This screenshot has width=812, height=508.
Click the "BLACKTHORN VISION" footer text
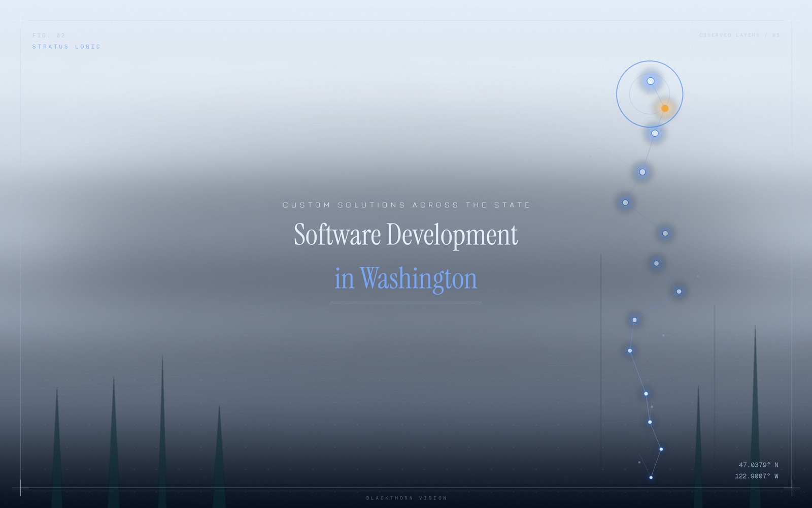[x=407, y=498]
